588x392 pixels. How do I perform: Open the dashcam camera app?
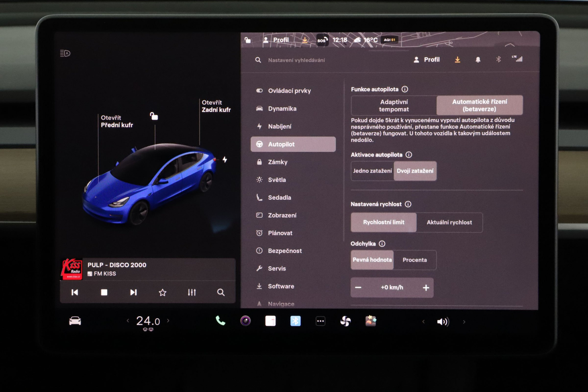[x=245, y=321]
